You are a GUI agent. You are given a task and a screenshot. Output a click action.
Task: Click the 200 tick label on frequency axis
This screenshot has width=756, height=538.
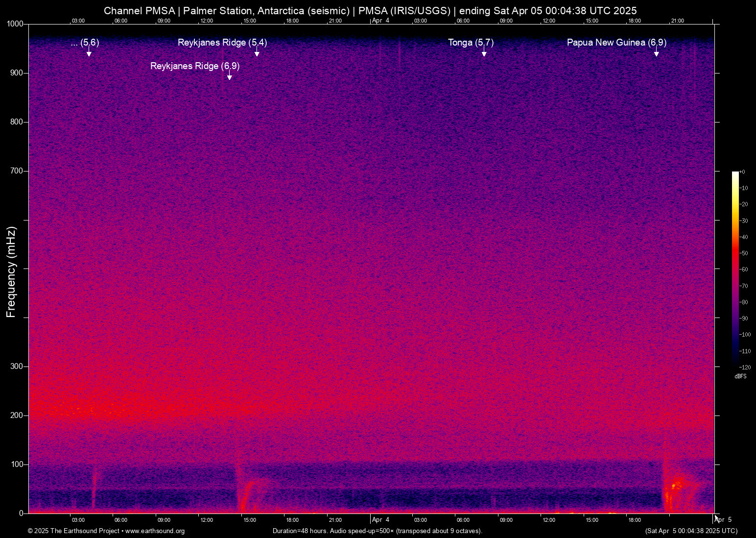click(x=17, y=416)
